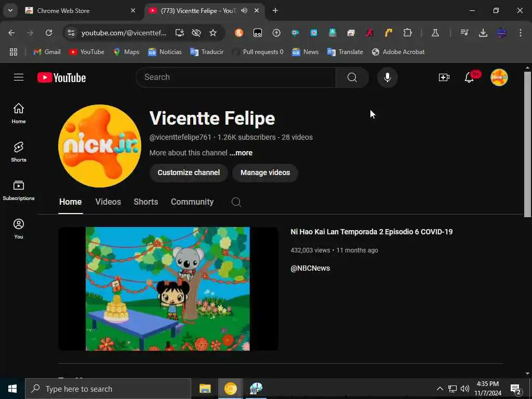
Task: Open account avatar menu in YouTube header
Action: point(499,77)
